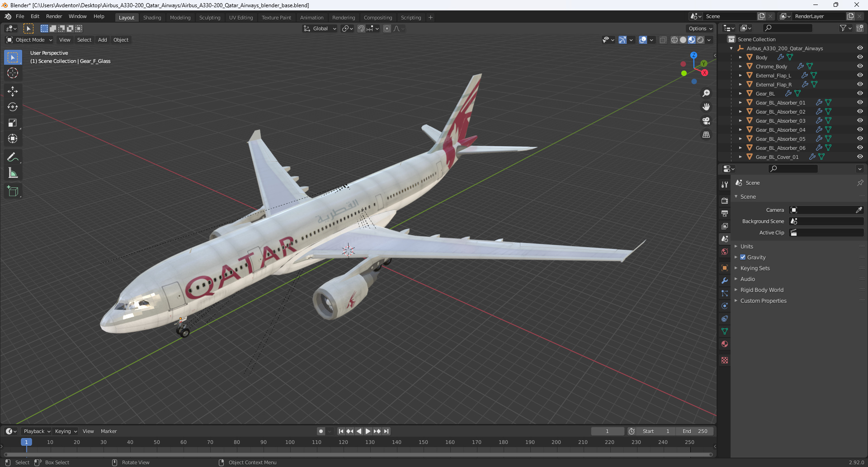The width and height of the screenshot is (868, 467).
Task: Expand the Keying Sets panel
Action: click(755, 268)
